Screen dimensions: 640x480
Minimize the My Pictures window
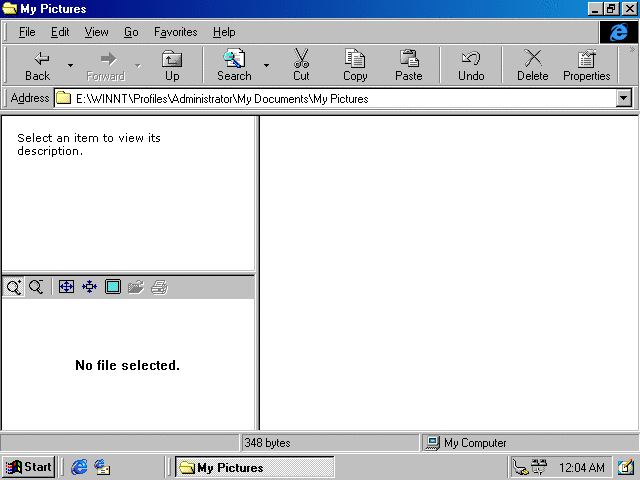(596, 9)
